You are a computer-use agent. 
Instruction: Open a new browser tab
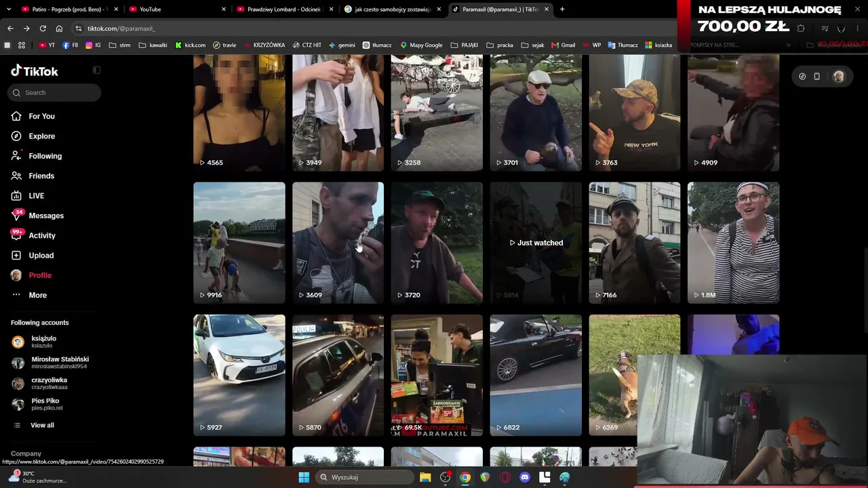[x=562, y=9]
